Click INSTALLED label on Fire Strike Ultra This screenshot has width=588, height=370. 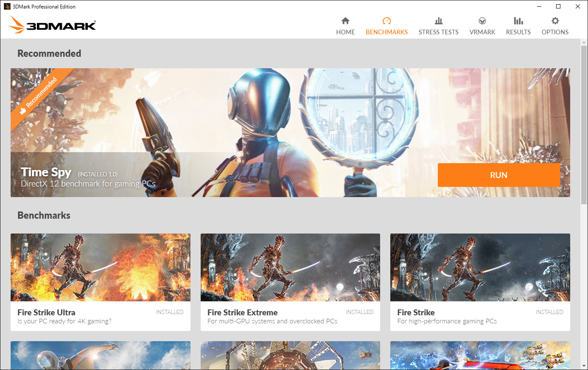click(170, 312)
